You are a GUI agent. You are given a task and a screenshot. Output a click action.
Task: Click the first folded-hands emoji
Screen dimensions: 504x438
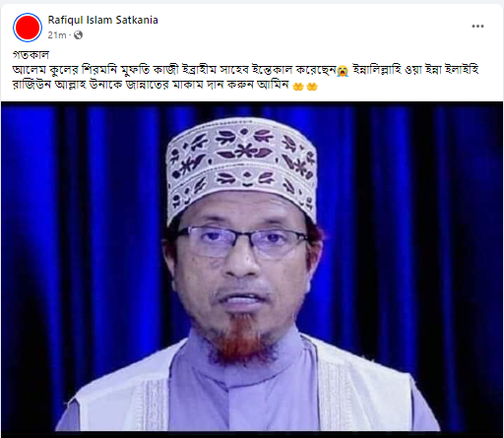[298, 87]
